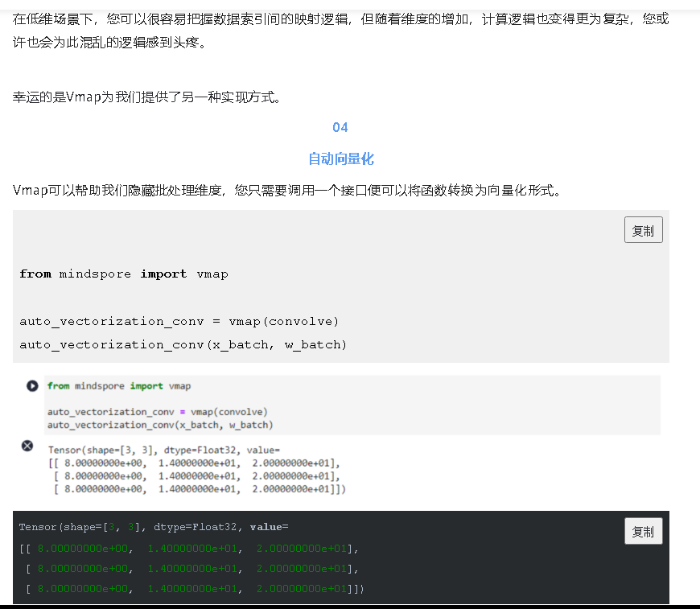The width and height of the screenshot is (700, 609).
Task: Click the clear output X icon
Action: pyautogui.click(x=27, y=446)
